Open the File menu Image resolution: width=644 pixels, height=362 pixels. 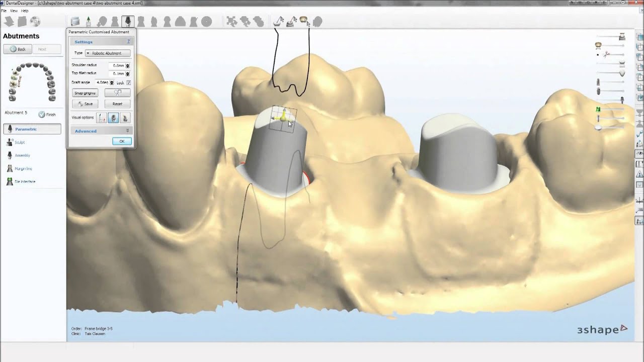[4, 11]
